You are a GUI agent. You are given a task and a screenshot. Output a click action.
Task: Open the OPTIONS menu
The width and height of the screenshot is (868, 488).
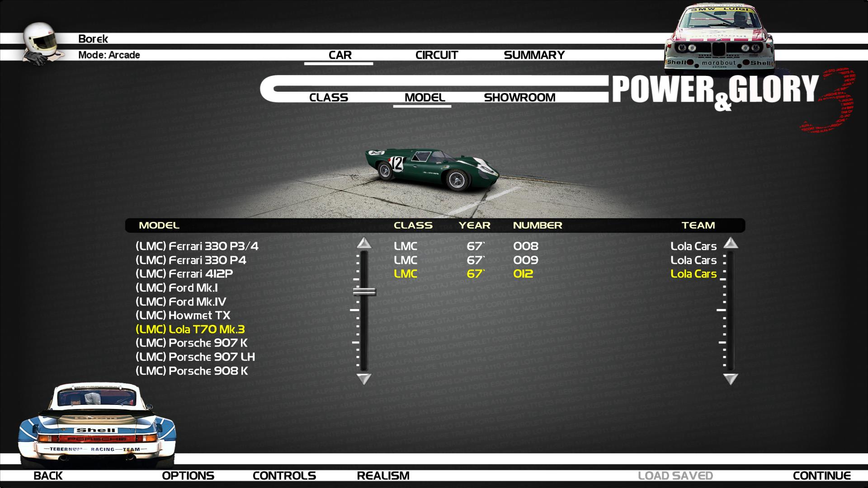pos(188,476)
